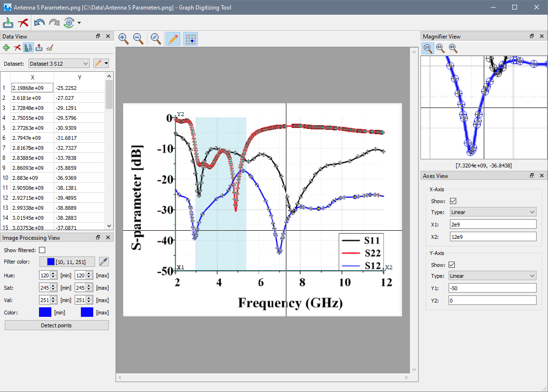The height and width of the screenshot is (392, 548).
Task: Select the 8X magnifier zoom level
Action: coord(452,48)
